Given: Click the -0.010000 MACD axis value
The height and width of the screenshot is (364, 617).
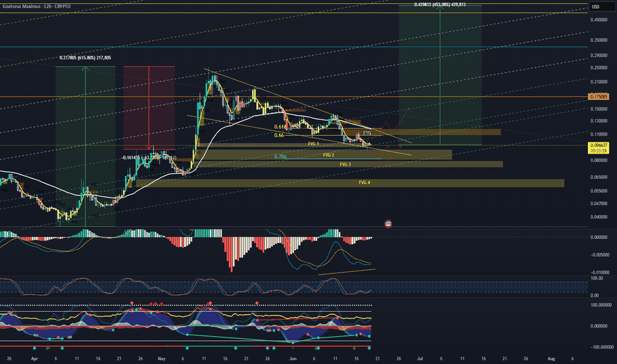Looking at the screenshot, I should tap(600, 272).
